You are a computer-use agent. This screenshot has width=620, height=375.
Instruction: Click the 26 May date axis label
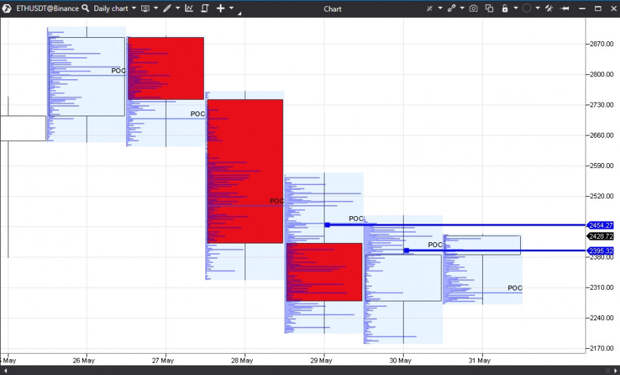pos(83,360)
